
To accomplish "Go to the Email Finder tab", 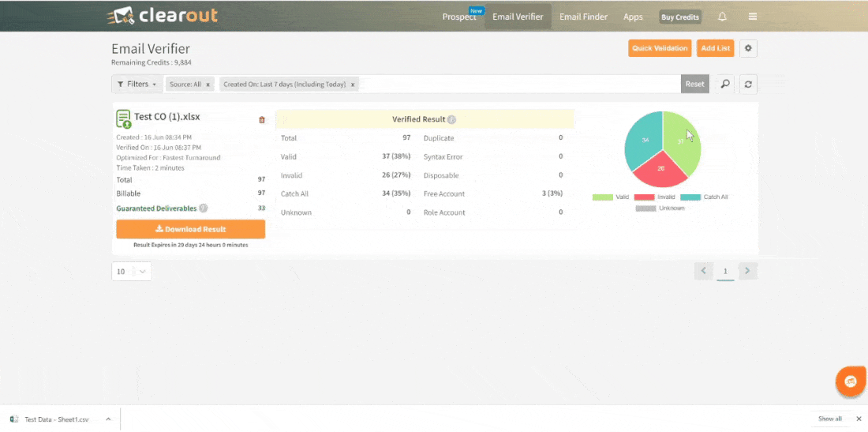I will click(583, 17).
